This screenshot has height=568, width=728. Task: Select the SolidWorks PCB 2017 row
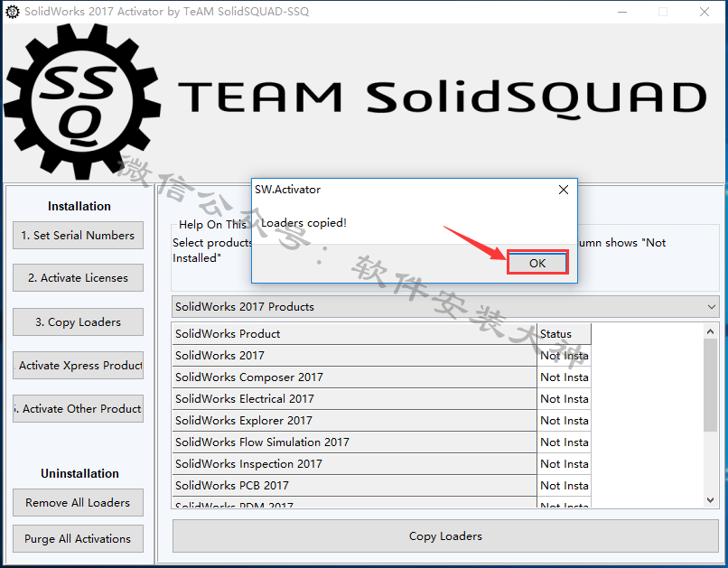354,486
